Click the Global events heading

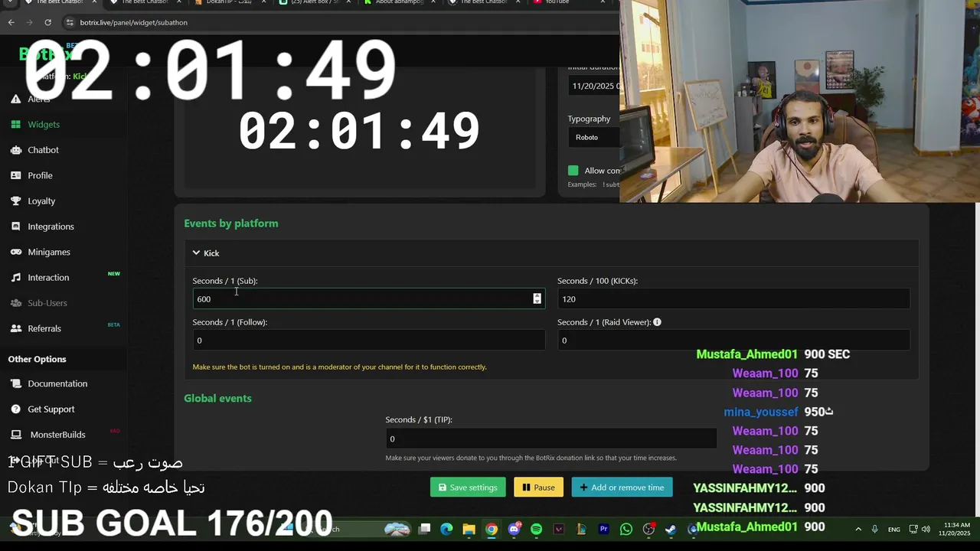point(217,398)
